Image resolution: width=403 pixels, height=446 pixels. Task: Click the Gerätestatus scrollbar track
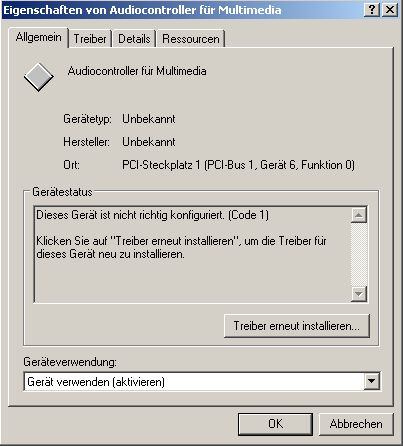pyautogui.click(x=359, y=254)
